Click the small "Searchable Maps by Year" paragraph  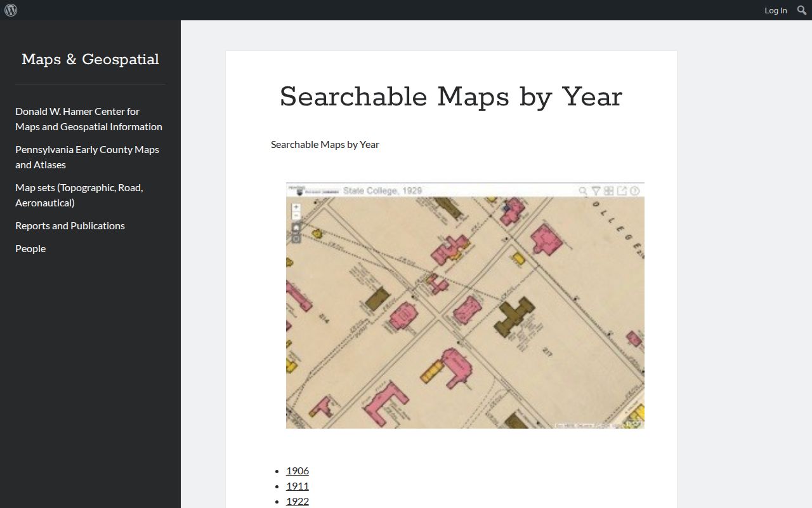[325, 144]
